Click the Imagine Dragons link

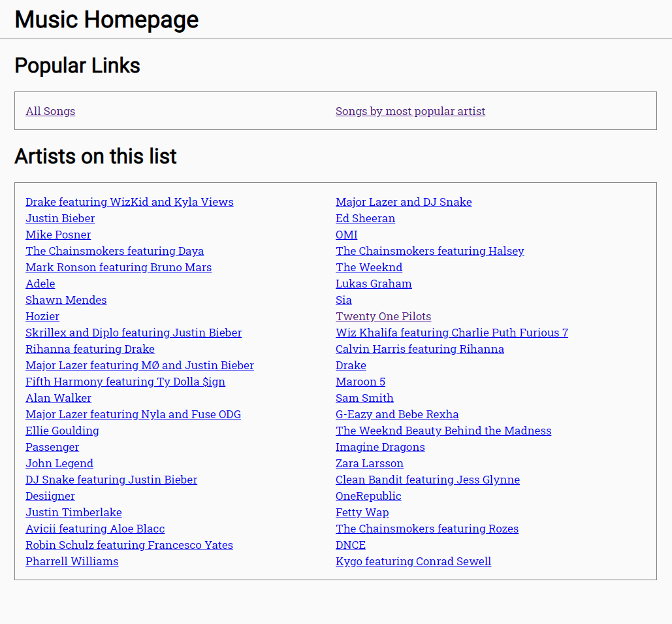click(x=380, y=446)
